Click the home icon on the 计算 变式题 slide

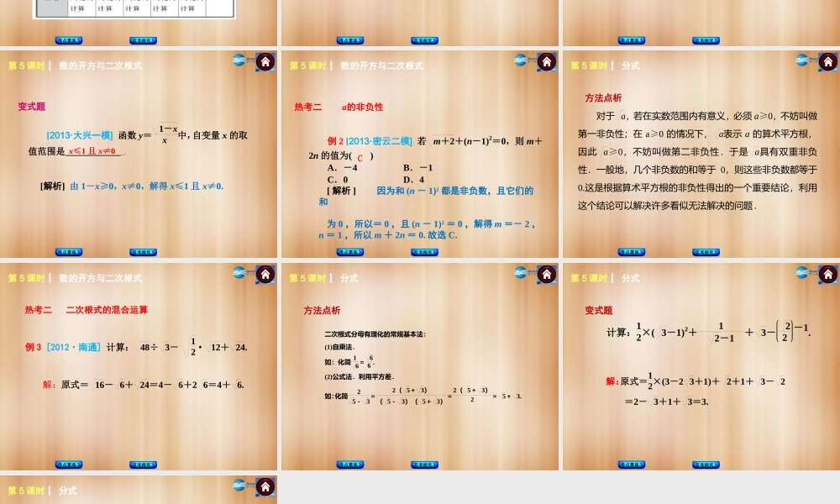click(827, 275)
